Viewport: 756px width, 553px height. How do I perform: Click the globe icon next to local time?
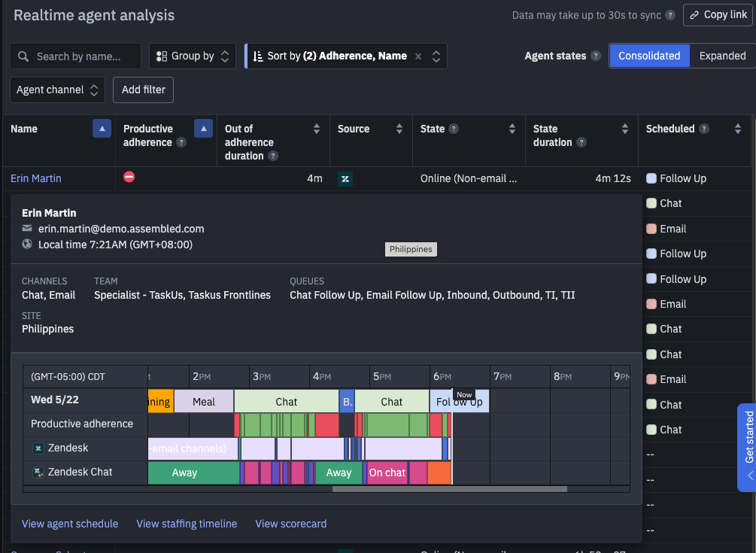click(x=28, y=244)
